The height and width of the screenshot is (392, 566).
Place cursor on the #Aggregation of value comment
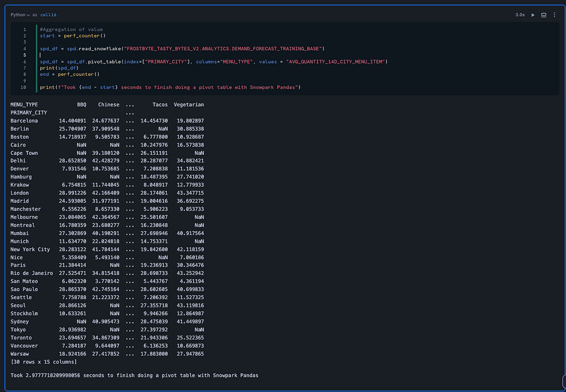(x=71, y=29)
